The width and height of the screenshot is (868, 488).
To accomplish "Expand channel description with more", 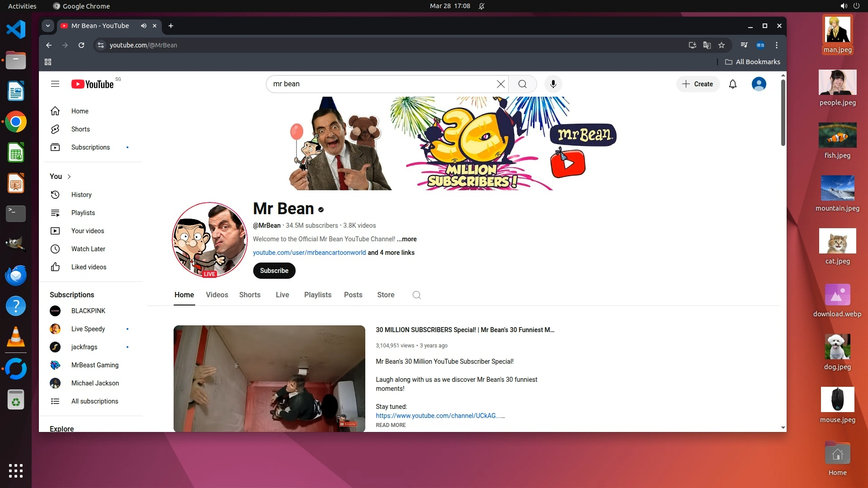I will 407,239.
